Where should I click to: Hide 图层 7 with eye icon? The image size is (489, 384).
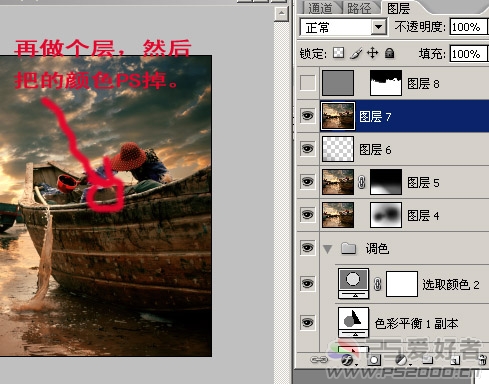point(307,116)
